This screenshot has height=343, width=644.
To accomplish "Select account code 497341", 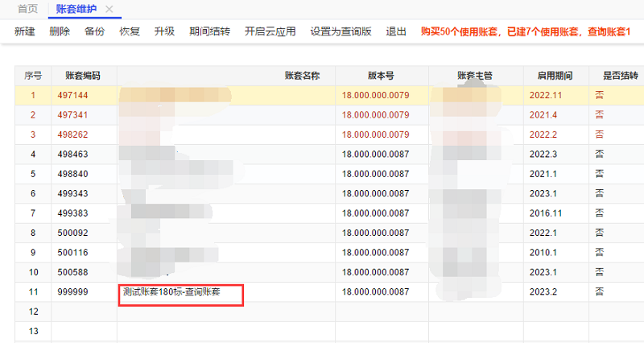I will click(72, 115).
